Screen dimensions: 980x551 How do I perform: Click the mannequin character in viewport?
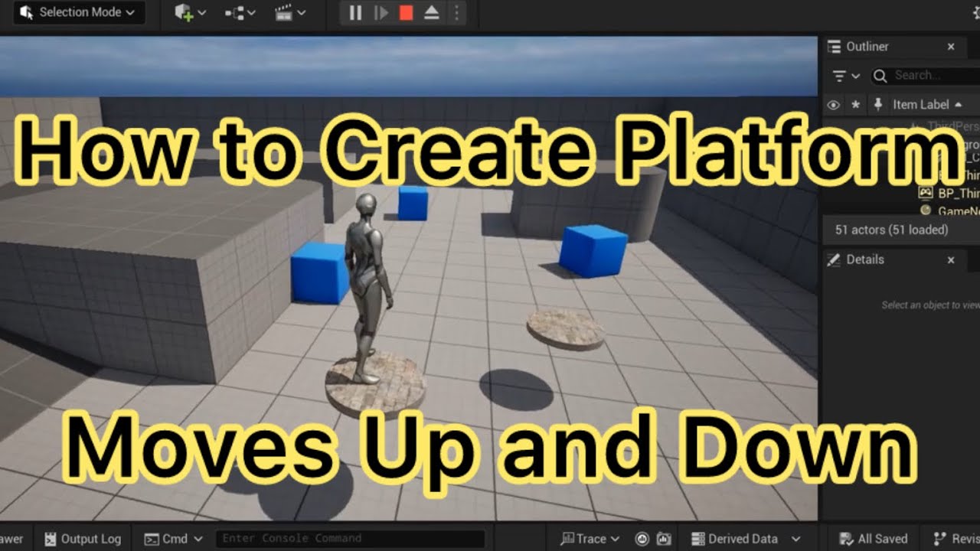coord(367,288)
